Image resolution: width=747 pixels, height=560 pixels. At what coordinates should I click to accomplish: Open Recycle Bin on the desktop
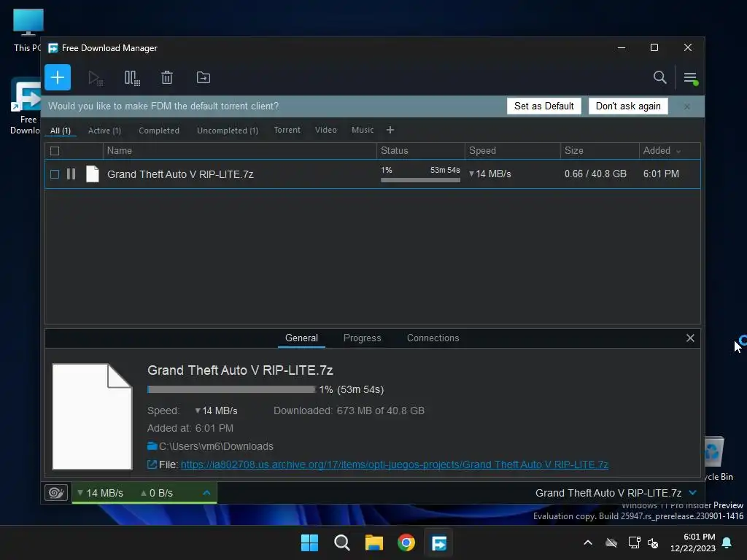(719, 458)
